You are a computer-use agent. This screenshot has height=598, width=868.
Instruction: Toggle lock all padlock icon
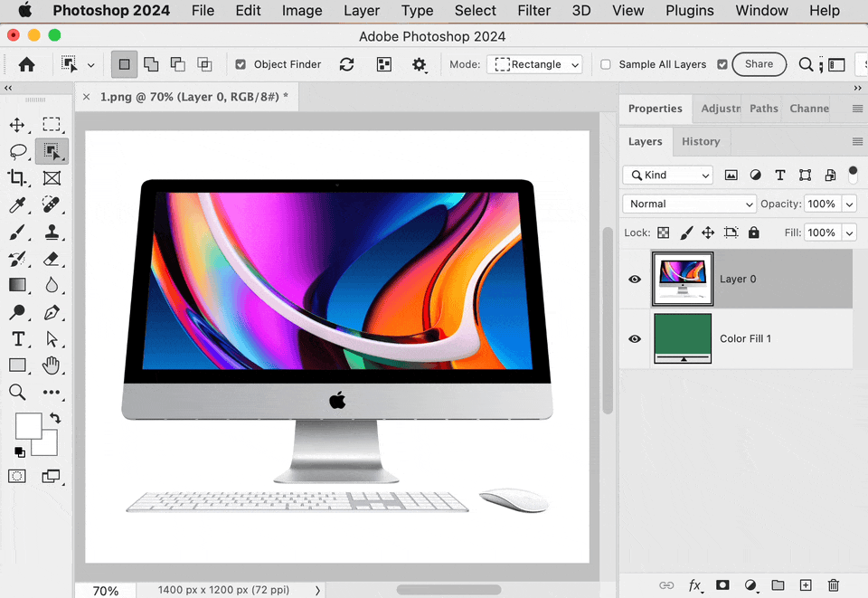(753, 233)
